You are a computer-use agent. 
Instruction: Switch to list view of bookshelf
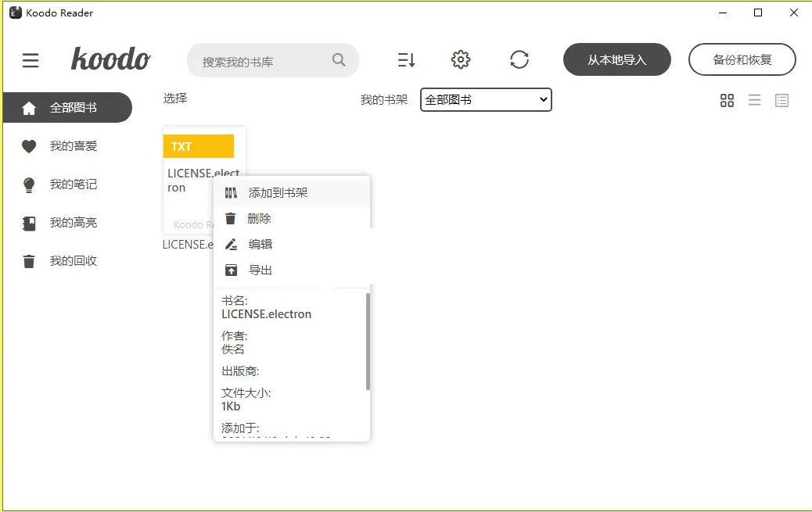pyautogui.click(x=754, y=100)
